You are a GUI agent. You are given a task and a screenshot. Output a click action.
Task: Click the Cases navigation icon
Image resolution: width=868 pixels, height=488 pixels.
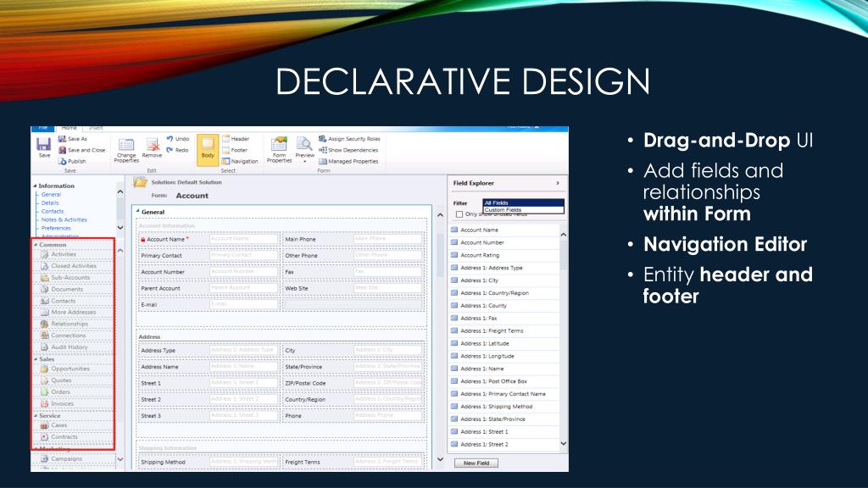tap(44, 425)
